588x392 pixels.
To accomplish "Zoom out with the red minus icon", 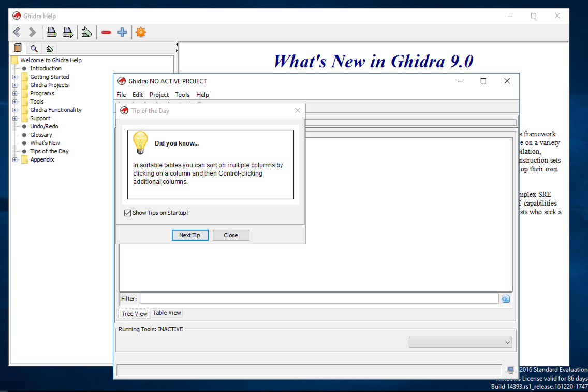I will click(x=106, y=32).
